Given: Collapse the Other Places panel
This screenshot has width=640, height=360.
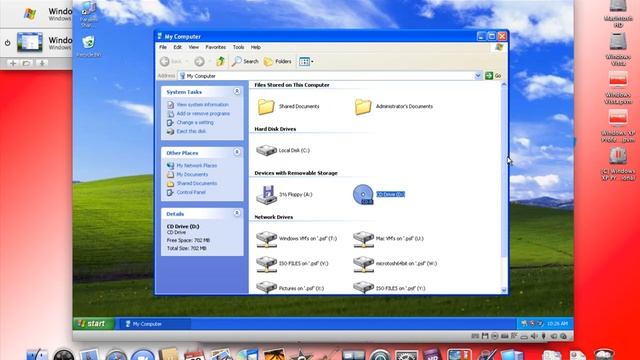Looking at the screenshot, I should (x=237, y=152).
